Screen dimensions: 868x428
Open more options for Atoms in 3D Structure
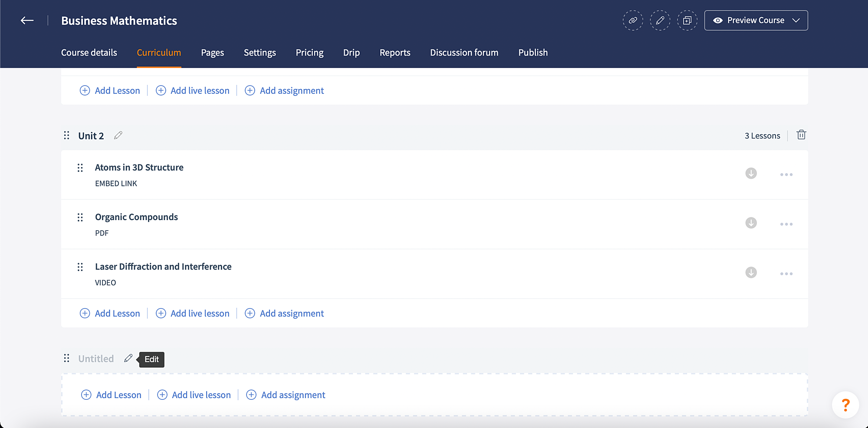tap(786, 174)
